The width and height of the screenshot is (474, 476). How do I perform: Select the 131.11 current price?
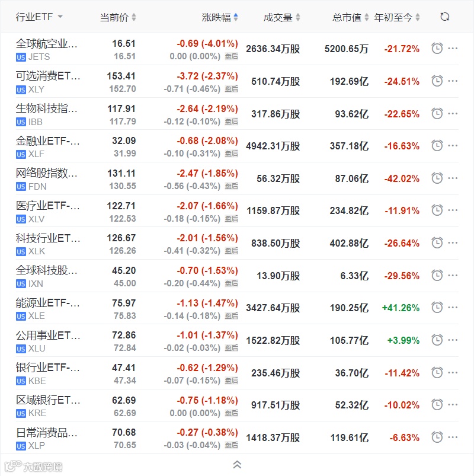click(121, 173)
